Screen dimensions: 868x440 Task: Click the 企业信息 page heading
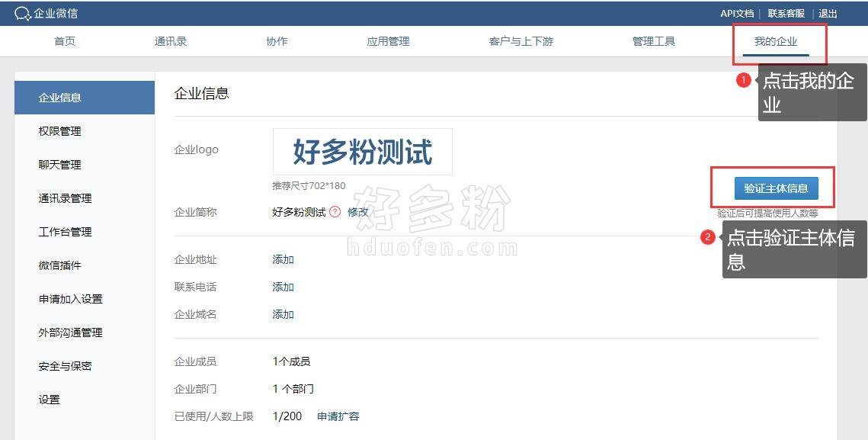click(201, 93)
